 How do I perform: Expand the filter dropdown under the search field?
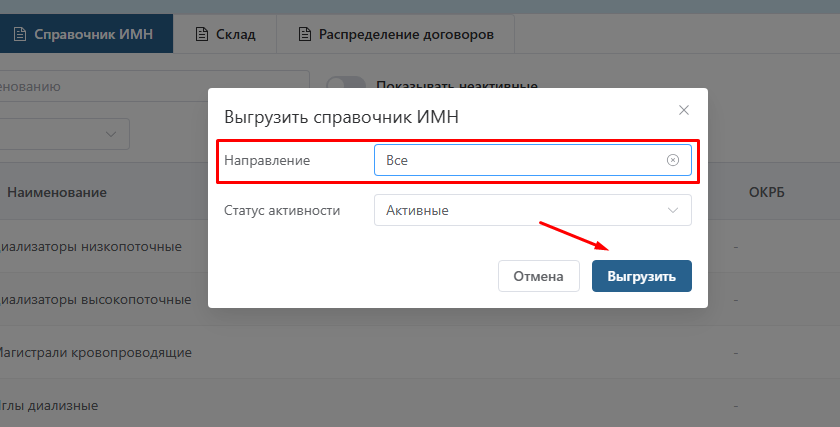108,134
